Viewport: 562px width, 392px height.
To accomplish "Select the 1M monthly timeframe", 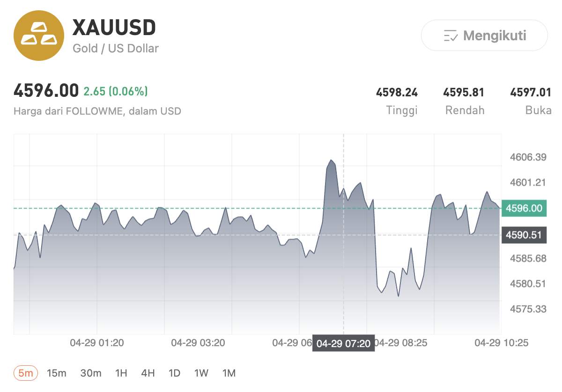I will click(229, 373).
